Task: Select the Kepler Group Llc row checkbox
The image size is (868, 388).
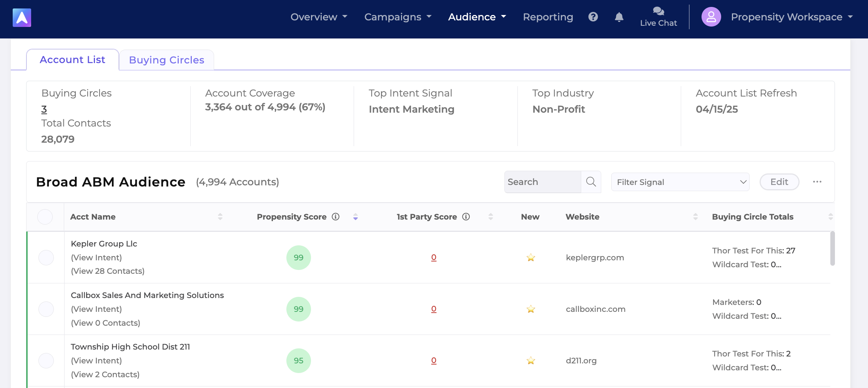Action: (x=46, y=258)
